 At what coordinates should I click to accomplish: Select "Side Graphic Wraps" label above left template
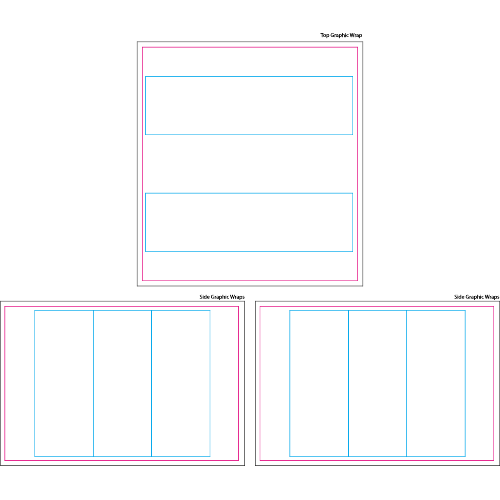pyautogui.click(x=222, y=297)
